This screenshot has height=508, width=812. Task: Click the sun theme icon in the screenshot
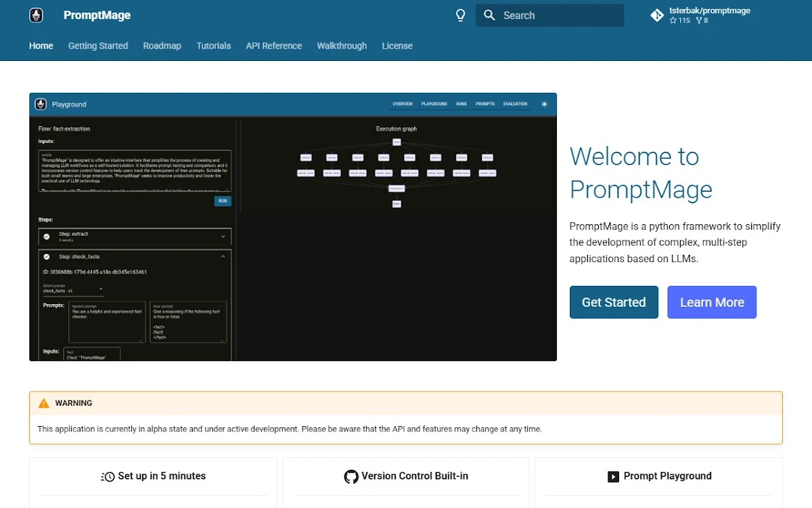[x=544, y=104]
